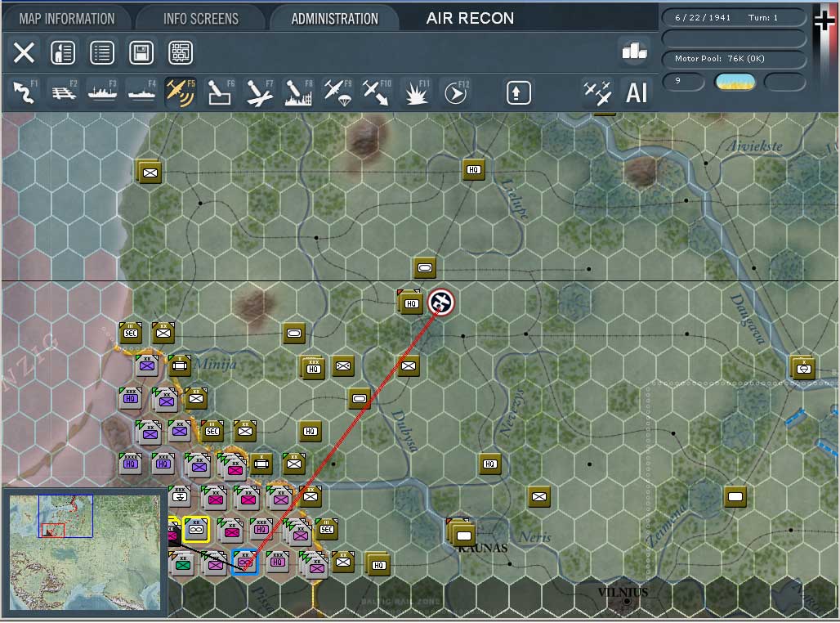The width and height of the screenshot is (840, 623).
Task: Open F8 strategic bombing mission icon
Action: pos(298,92)
